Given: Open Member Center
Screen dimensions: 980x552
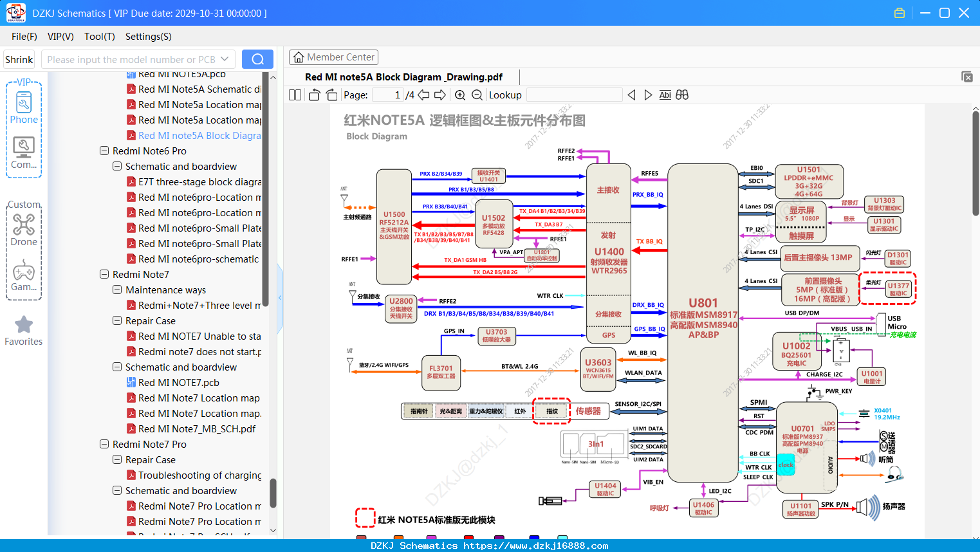Looking at the screenshot, I should click(x=333, y=57).
